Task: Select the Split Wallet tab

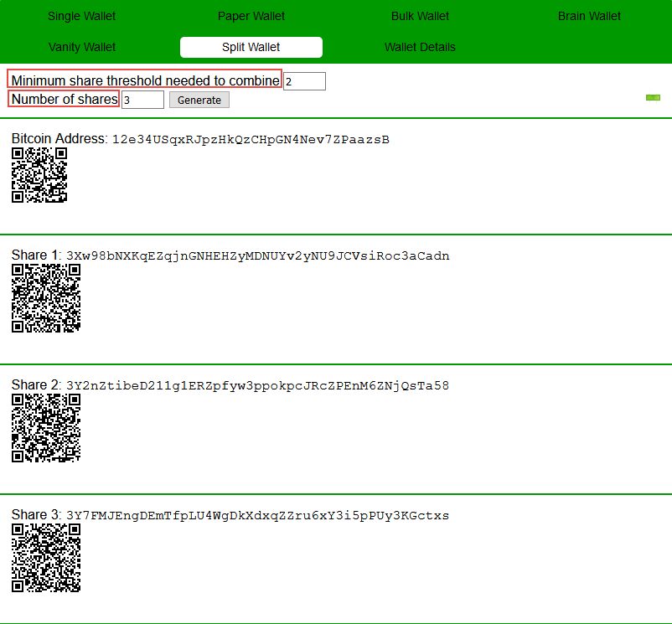Action: pos(251,47)
